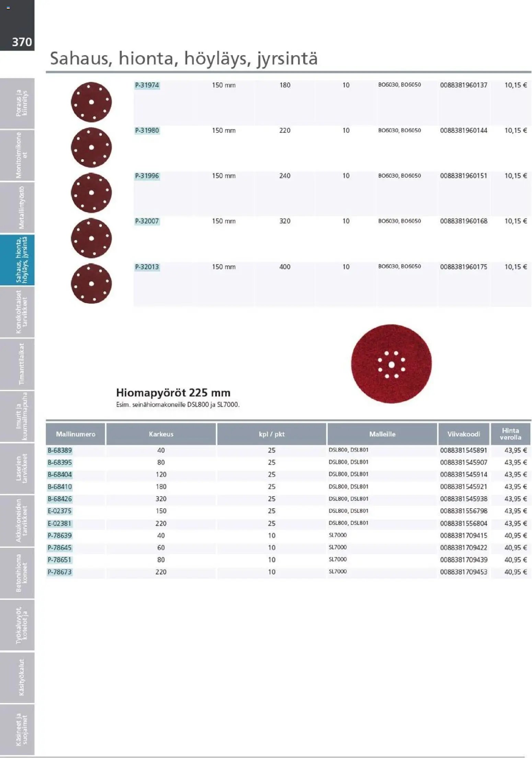
Task: Click the Karkeus column header
Action: pos(161,434)
